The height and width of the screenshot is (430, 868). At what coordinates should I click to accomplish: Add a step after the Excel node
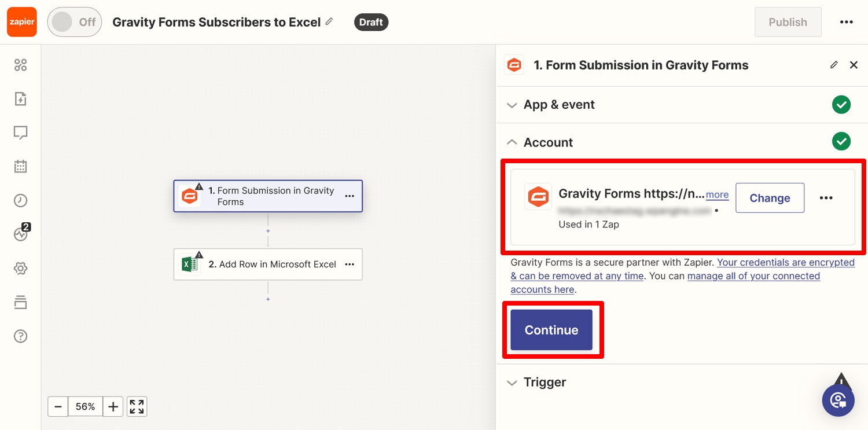[268, 299]
